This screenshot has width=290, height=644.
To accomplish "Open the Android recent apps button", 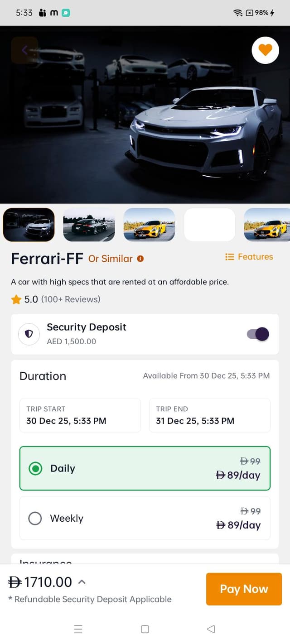I will (x=78, y=629).
